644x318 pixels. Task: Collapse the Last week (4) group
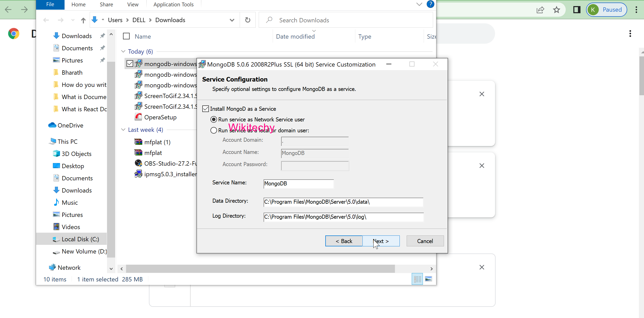(x=123, y=130)
